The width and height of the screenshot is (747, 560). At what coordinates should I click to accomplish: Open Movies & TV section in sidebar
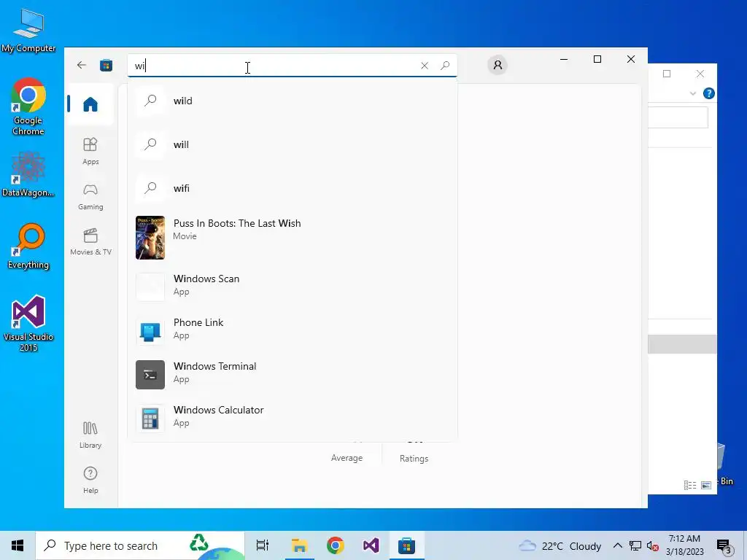90,241
